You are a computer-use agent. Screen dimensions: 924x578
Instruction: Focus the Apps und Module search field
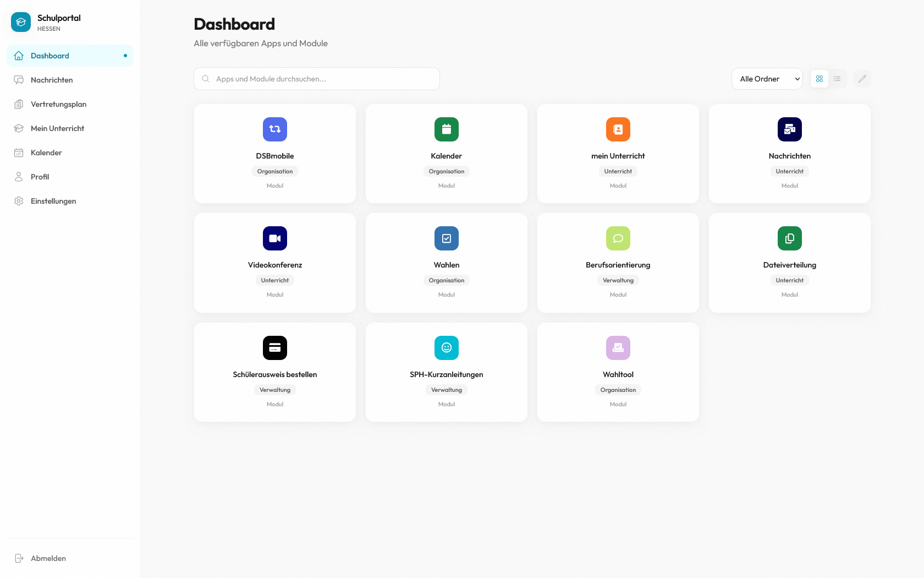point(317,79)
